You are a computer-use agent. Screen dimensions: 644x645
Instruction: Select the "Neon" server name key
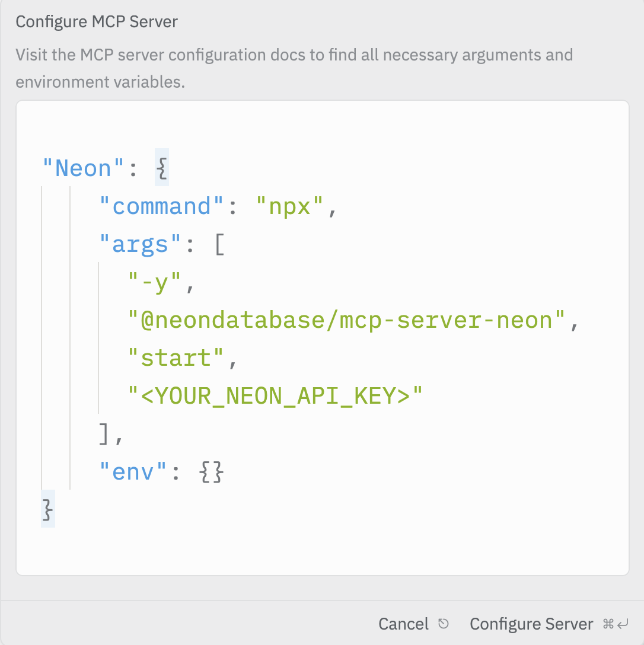click(x=82, y=168)
